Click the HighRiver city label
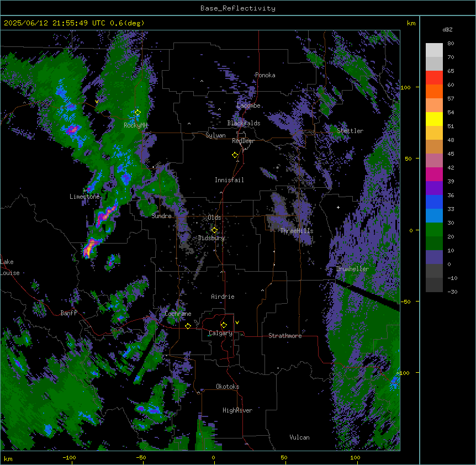 (237, 410)
